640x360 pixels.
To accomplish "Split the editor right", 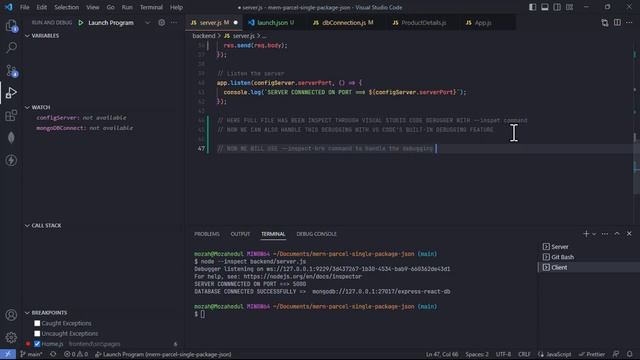I will [617, 23].
